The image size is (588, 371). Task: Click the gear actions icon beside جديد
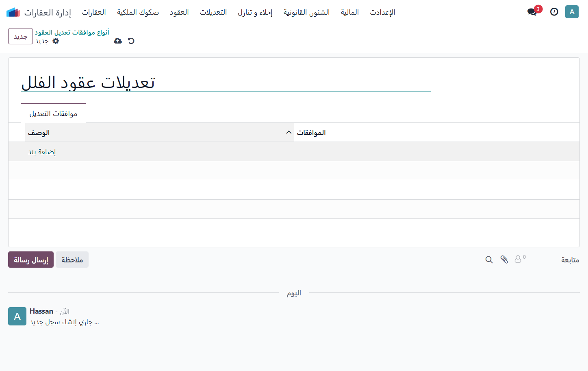[x=56, y=41]
